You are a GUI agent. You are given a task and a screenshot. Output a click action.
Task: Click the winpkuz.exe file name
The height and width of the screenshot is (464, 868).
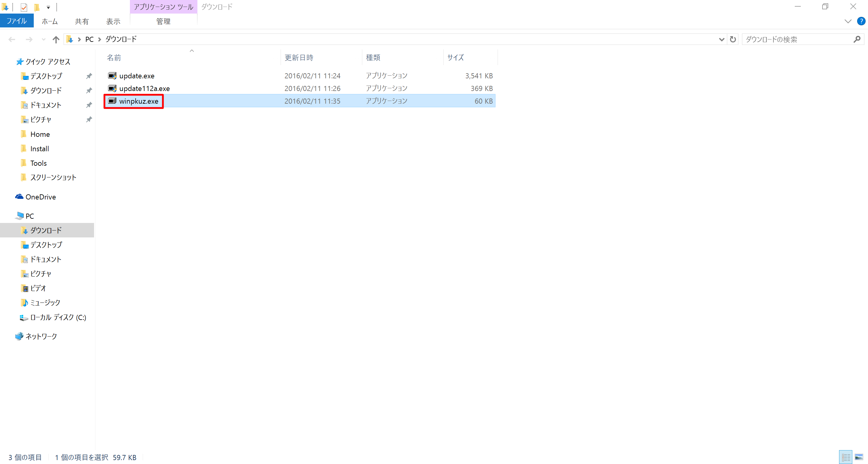[139, 101]
